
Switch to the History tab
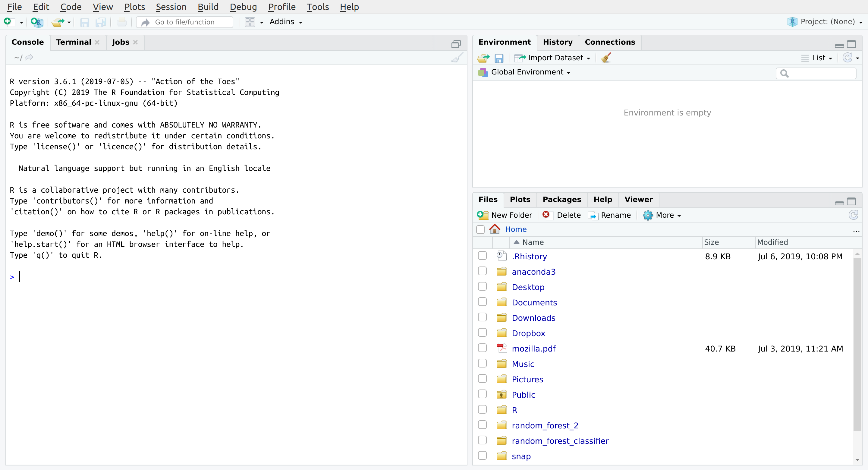558,42
